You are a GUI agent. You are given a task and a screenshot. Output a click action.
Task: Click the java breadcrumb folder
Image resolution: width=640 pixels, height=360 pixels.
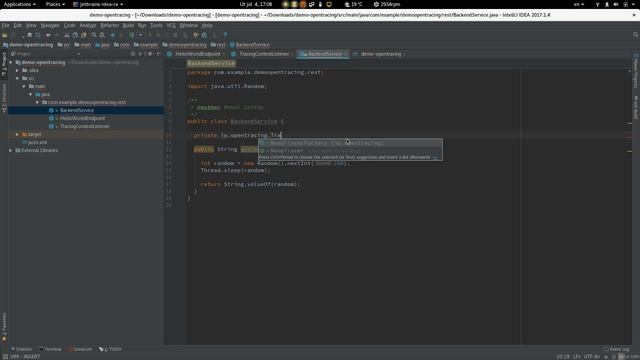(102, 45)
